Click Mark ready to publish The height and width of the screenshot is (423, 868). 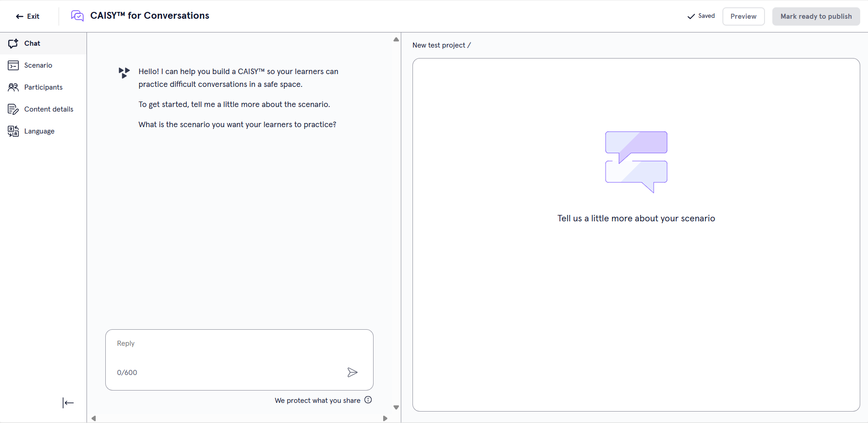[816, 16]
